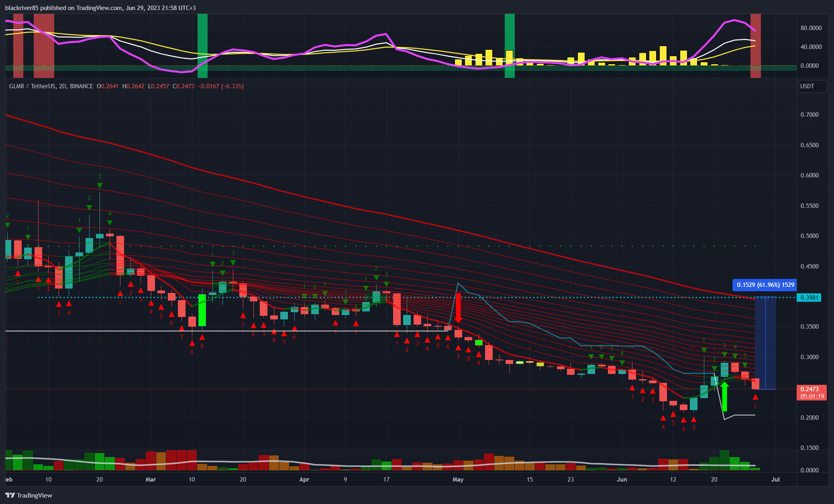
Task: Click the 0.6500 price axis label
Action: (810, 145)
